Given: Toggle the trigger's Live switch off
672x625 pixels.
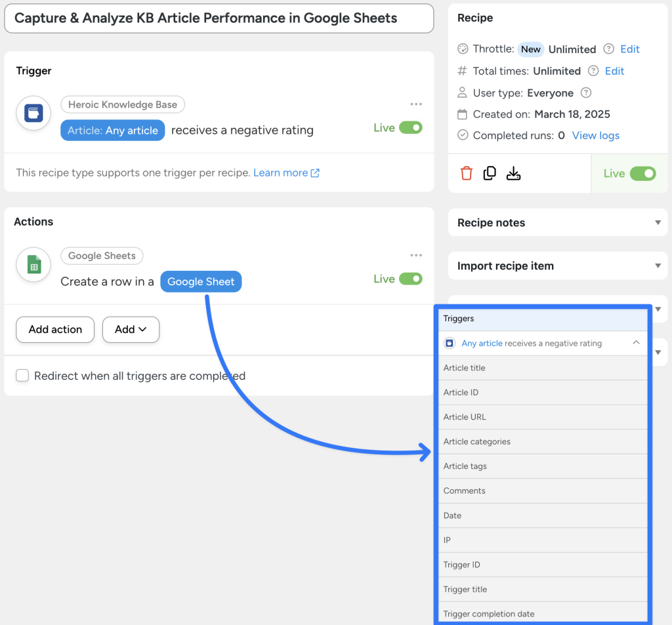Looking at the screenshot, I should pyautogui.click(x=409, y=127).
